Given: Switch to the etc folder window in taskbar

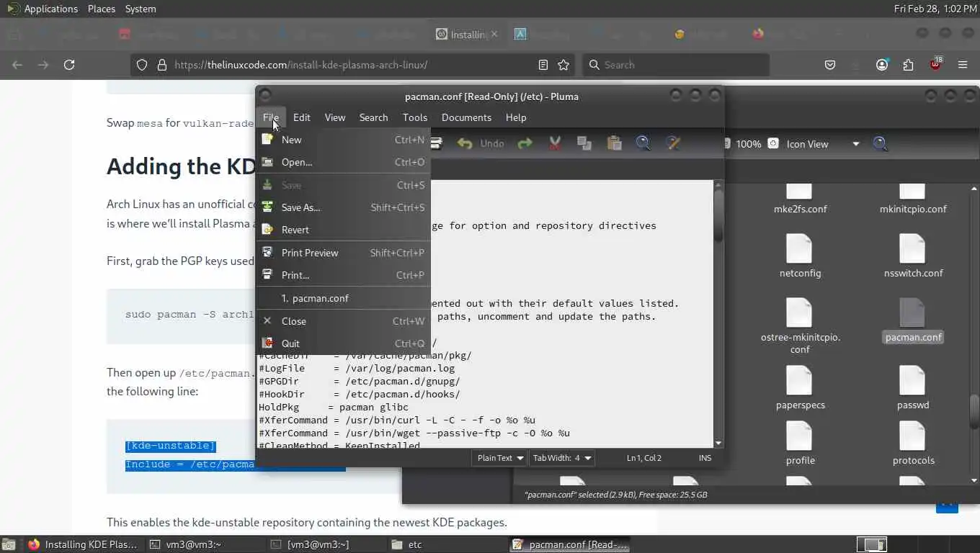Looking at the screenshot, I should (445, 544).
